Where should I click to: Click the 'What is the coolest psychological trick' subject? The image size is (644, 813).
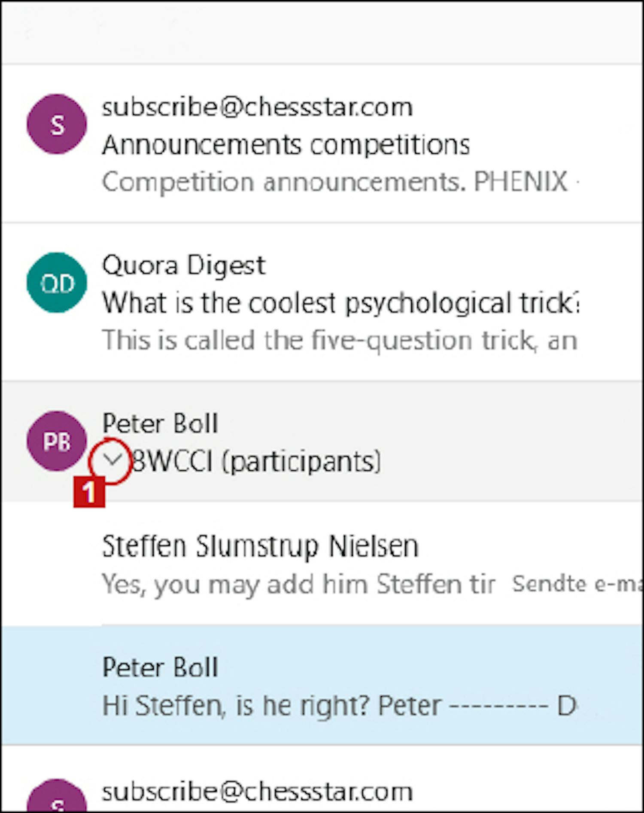pos(340,303)
